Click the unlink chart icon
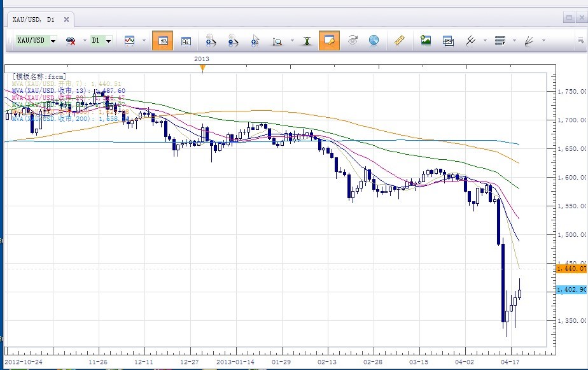The width and height of the screenshot is (588, 370). coord(71,41)
